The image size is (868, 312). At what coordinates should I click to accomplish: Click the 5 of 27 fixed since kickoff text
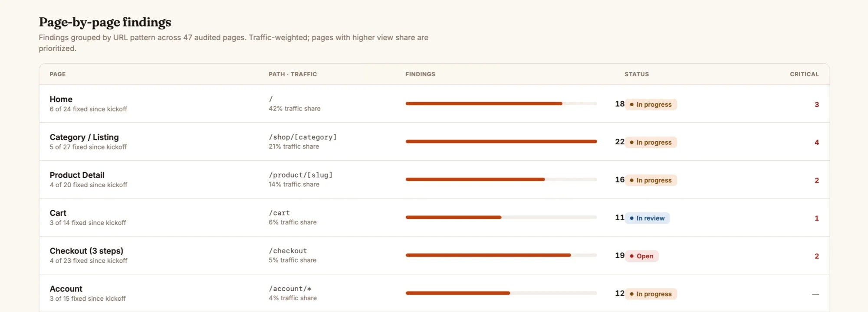tap(88, 147)
